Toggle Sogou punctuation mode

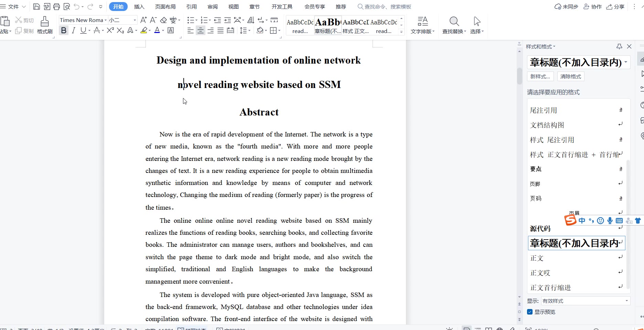(591, 221)
